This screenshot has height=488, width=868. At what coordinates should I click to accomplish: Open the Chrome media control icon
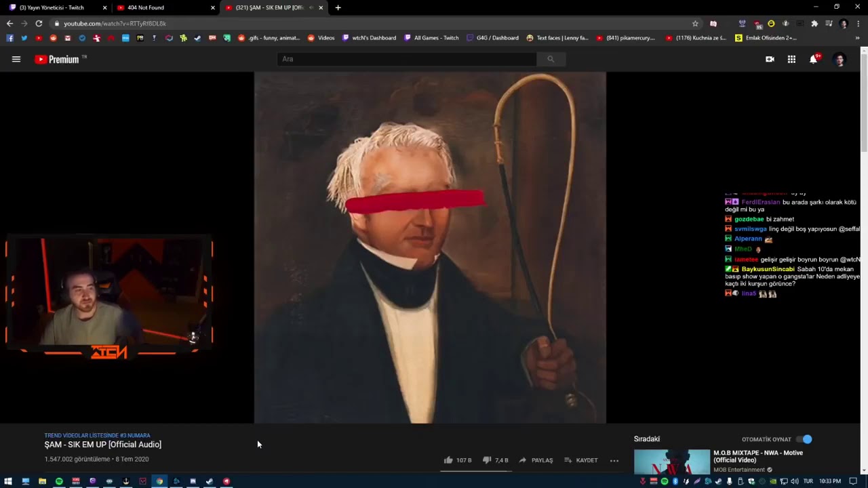pos(829,24)
